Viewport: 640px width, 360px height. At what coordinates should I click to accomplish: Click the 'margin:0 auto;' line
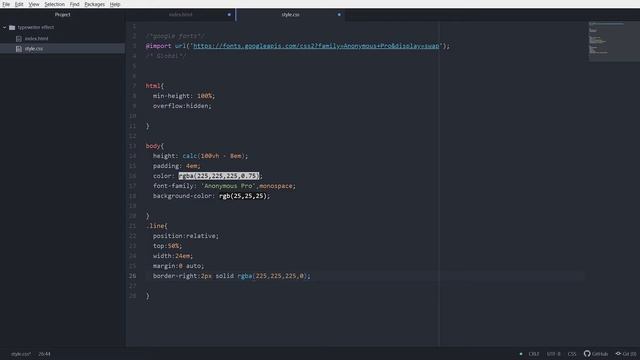[x=178, y=266]
